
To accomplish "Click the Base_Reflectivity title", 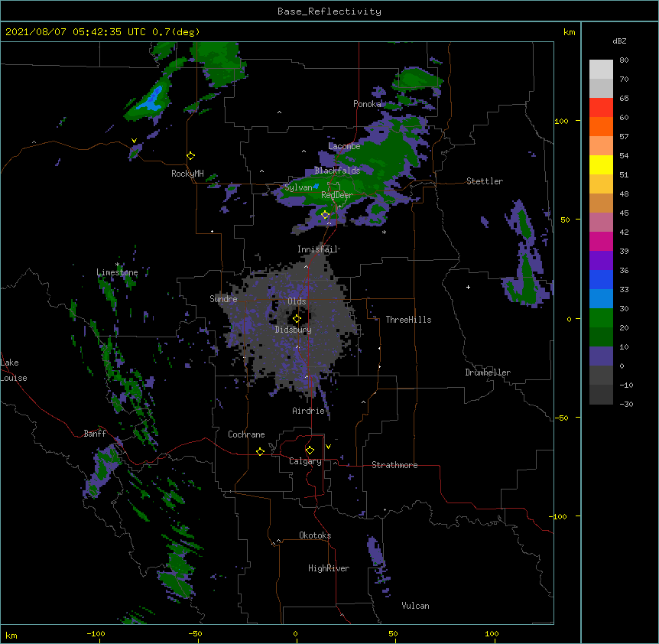I will (329, 11).
